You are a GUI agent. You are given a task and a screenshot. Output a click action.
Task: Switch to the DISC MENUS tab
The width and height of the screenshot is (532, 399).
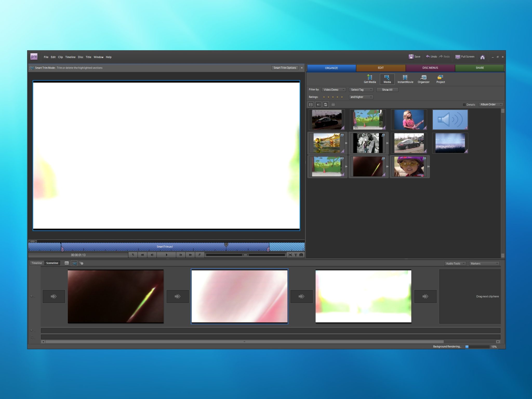[430, 68]
